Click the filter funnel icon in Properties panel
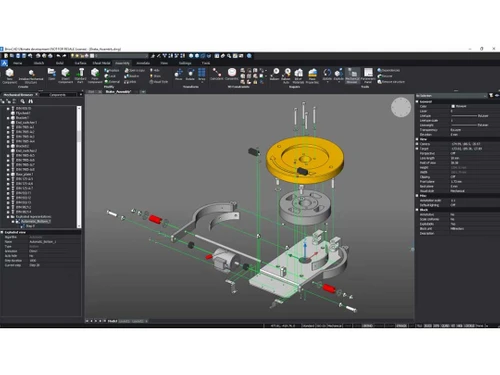 pos(491,96)
